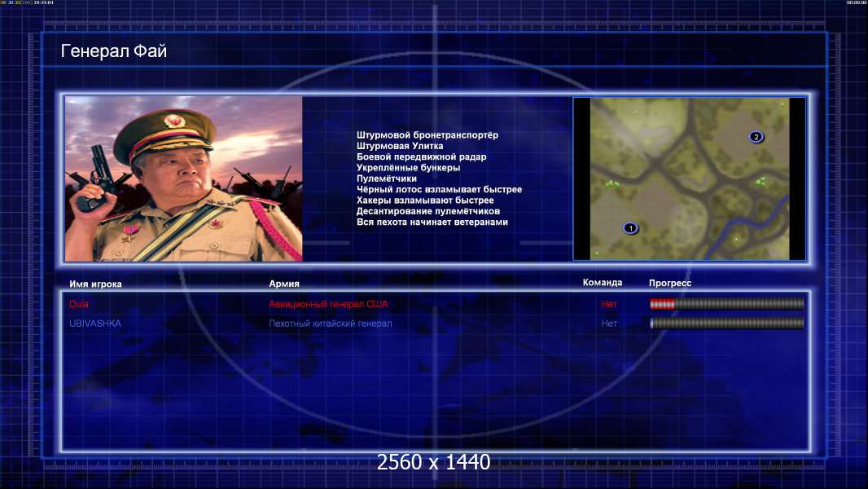This screenshot has width=868, height=489.
Task: Click start position 1 marker on minimap
Action: [630, 228]
